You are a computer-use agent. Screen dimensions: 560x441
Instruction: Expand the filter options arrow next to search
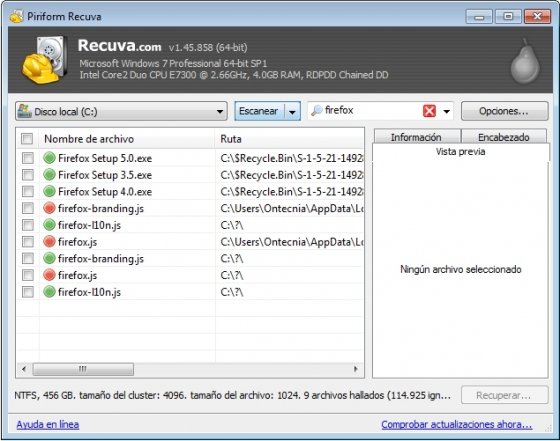446,111
